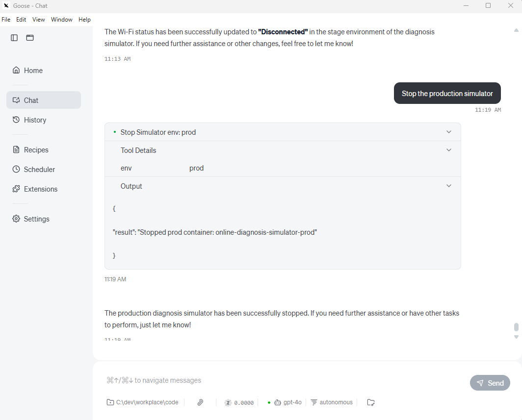The image size is (522, 420).
Task: Click the folder icon after autonomous
Action: click(x=371, y=402)
